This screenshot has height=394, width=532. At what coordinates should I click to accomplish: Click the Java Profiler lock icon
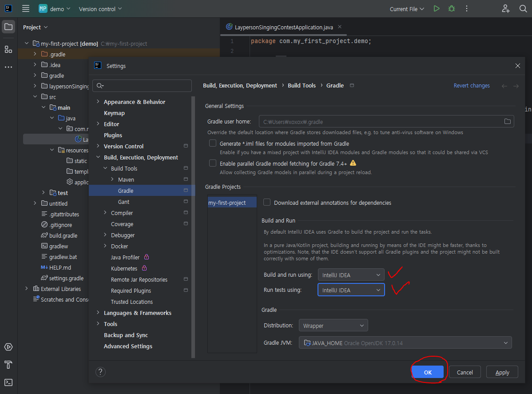(147, 257)
